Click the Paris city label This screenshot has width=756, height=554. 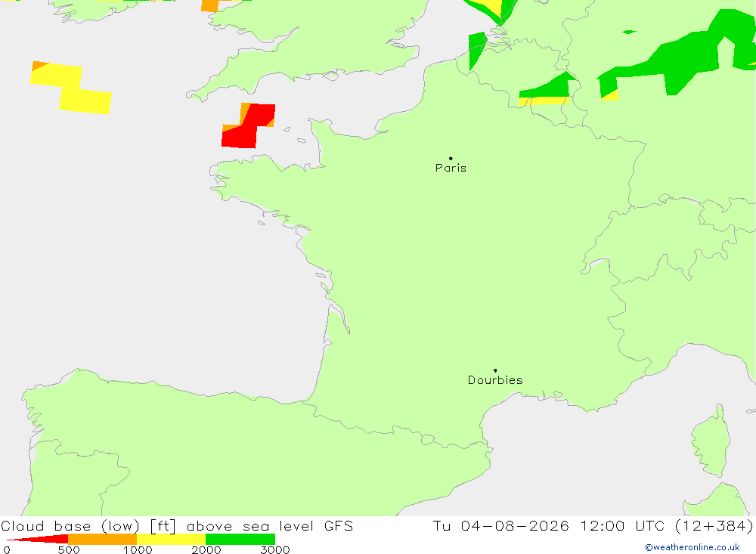tap(451, 169)
